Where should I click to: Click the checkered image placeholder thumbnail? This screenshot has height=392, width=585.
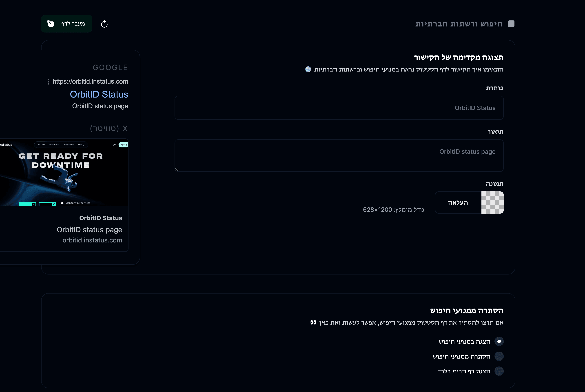coord(492,203)
